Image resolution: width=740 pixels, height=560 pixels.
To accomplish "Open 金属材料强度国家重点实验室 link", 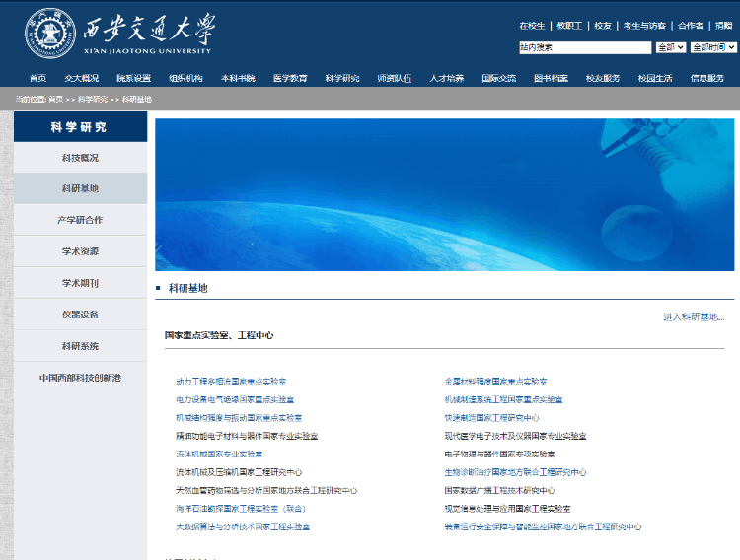I will [x=495, y=382].
